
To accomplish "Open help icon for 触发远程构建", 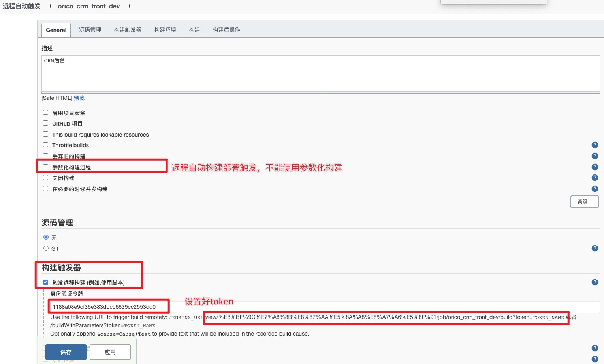I will pos(595,282).
